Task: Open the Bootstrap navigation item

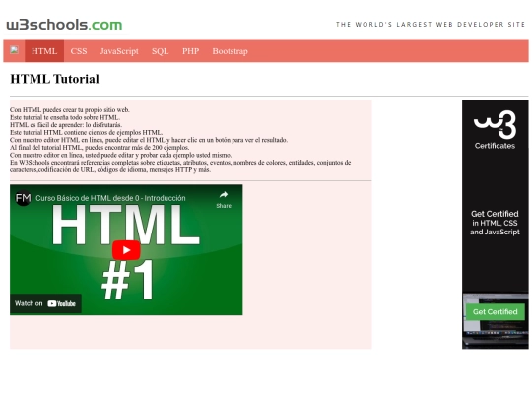Action: pos(230,51)
